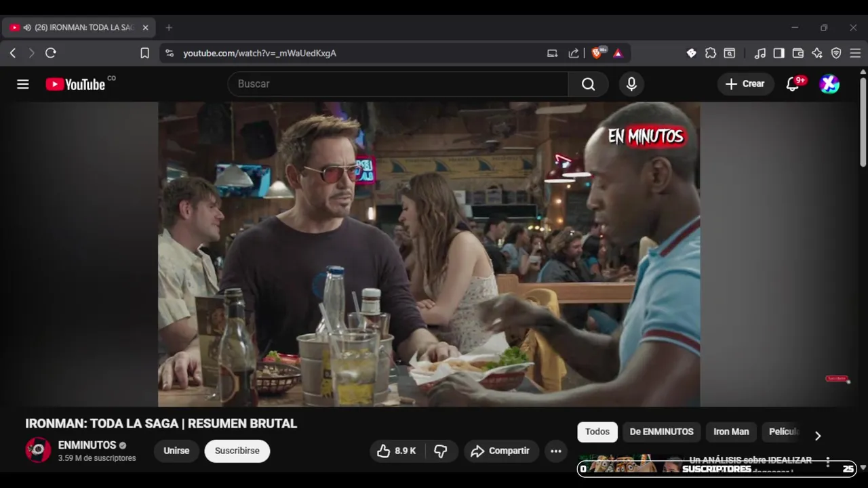The width and height of the screenshot is (868, 488).
Task: Open the browser main menu
Action: point(855,53)
